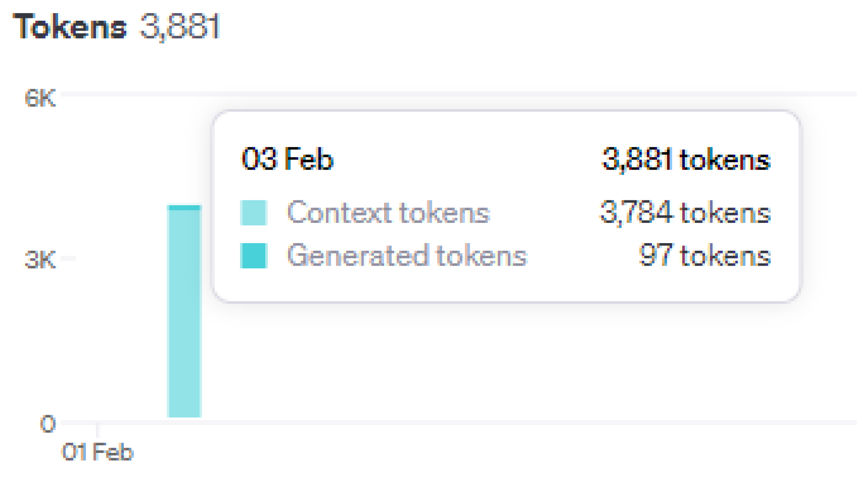This screenshot has width=868, height=479.
Task: Click the thin Generated tokens segment atop the bar
Action: [x=184, y=208]
